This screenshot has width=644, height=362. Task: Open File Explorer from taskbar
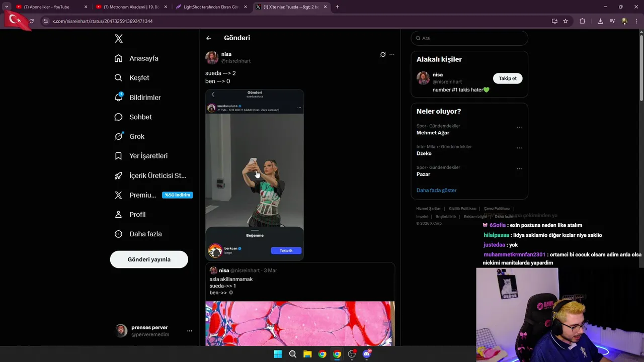point(307,354)
